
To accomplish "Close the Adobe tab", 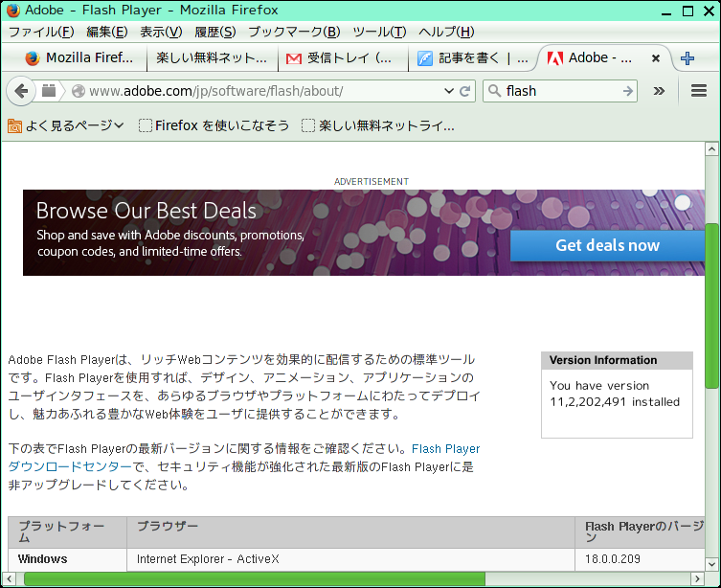I will (656, 58).
